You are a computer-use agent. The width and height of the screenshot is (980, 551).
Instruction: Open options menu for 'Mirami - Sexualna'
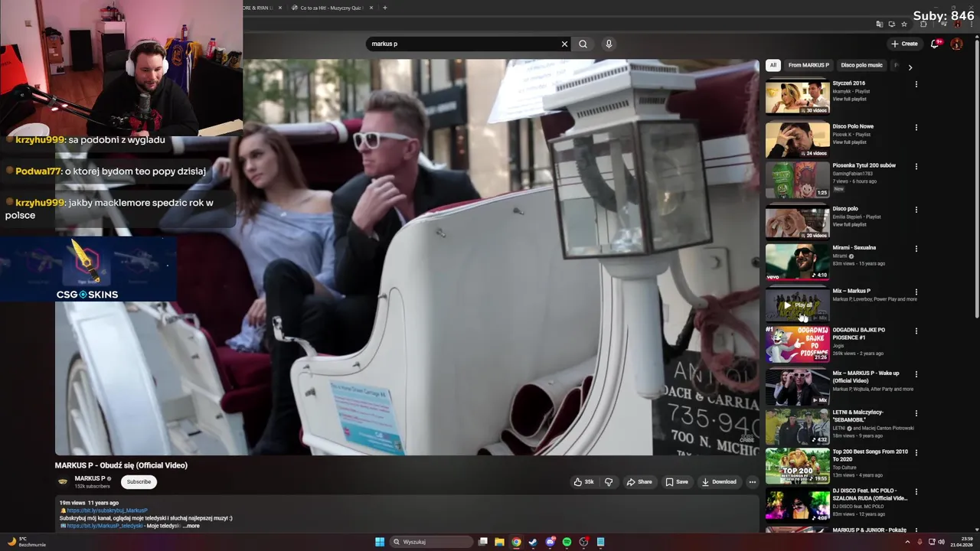click(x=916, y=249)
